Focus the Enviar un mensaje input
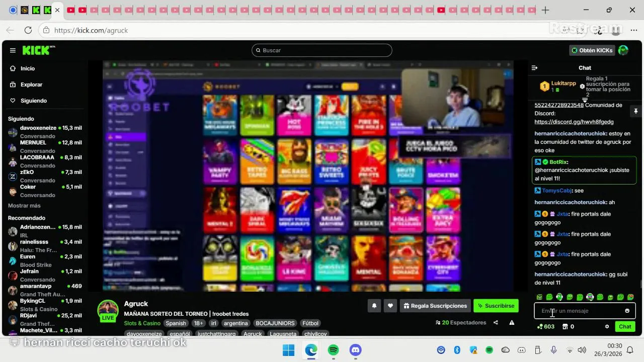The image size is (644, 362). (x=580, y=311)
